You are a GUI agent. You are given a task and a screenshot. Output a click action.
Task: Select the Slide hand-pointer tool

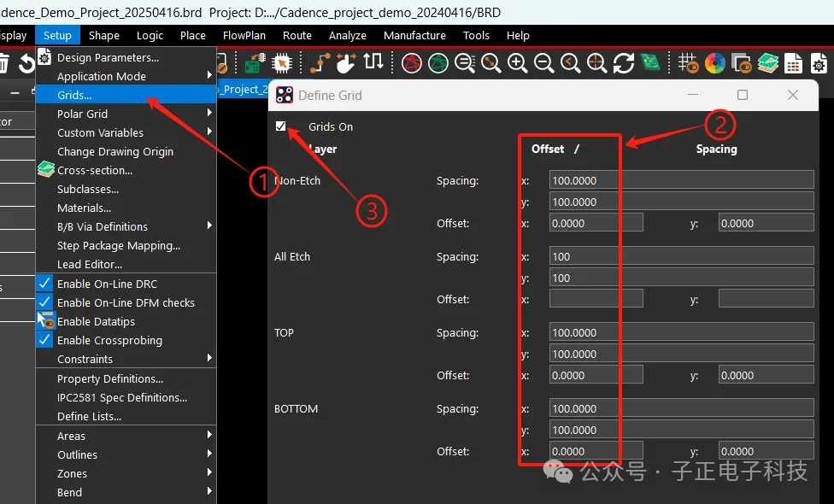346,62
